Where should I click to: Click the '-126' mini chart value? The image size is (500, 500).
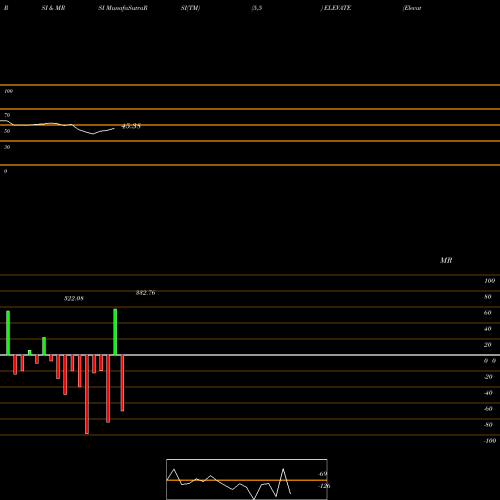[324, 486]
